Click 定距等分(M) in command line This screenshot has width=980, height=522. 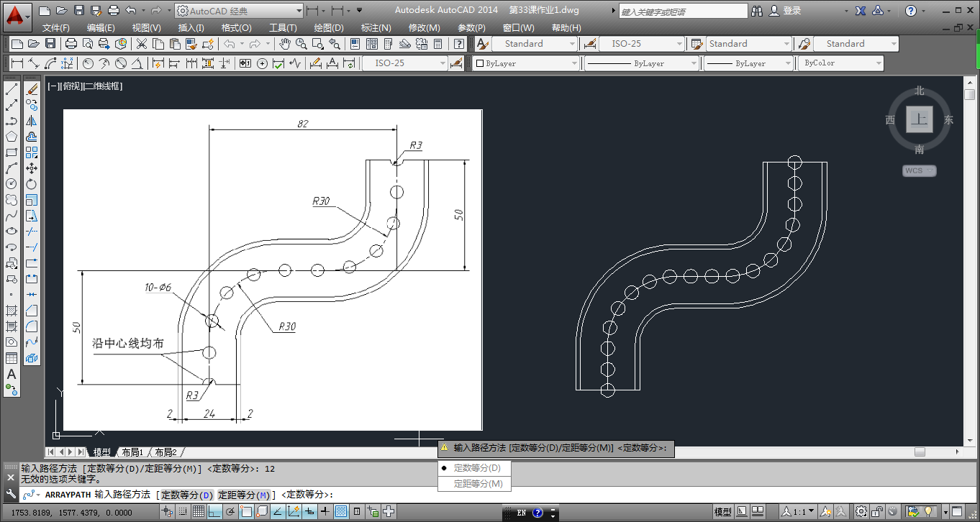click(244, 495)
